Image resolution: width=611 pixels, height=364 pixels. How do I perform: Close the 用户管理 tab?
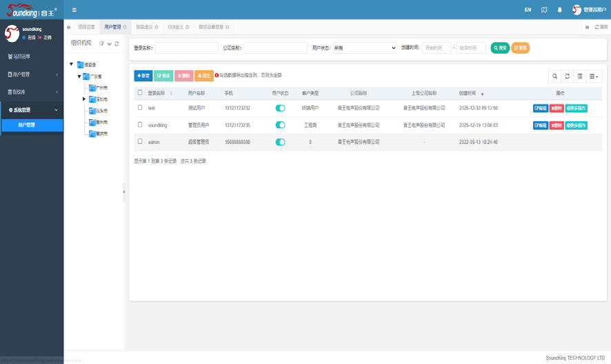tap(125, 27)
